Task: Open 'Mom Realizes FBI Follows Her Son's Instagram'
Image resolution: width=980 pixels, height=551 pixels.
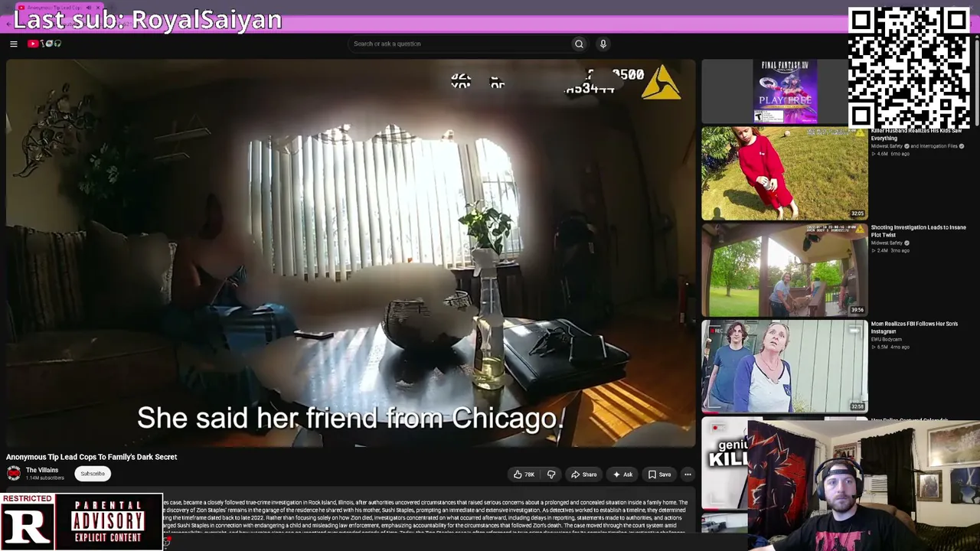Action: (x=914, y=328)
